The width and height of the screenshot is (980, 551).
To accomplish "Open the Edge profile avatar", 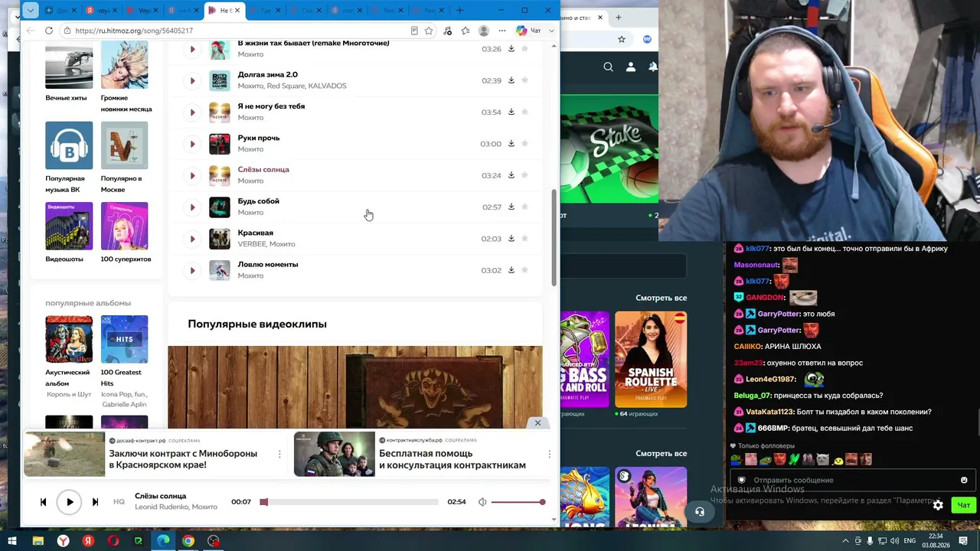I will pos(483,31).
